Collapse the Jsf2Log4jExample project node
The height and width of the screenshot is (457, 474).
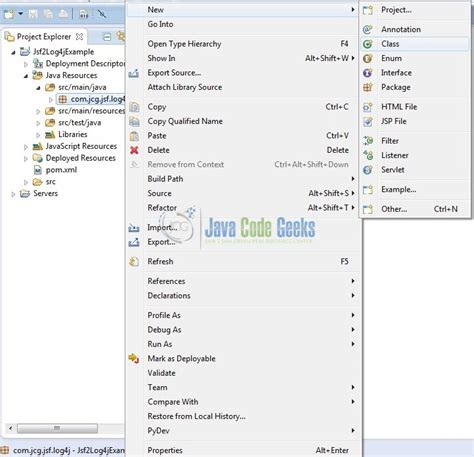tap(13, 52)
